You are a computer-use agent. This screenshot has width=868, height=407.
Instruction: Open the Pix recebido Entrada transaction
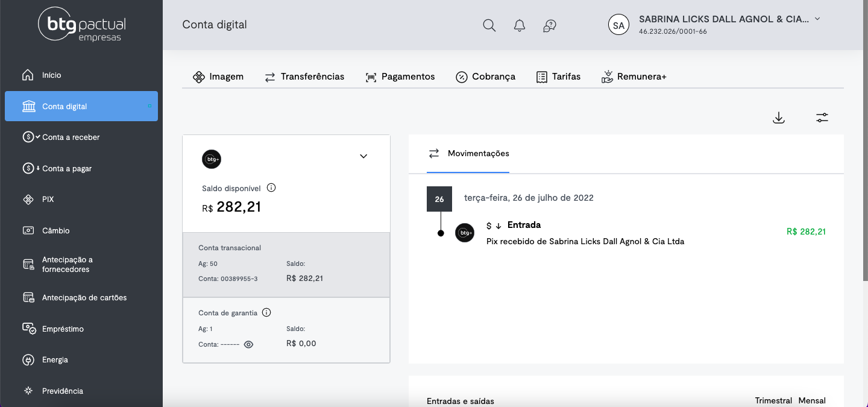pyautogui.click(x=585, y=233)
